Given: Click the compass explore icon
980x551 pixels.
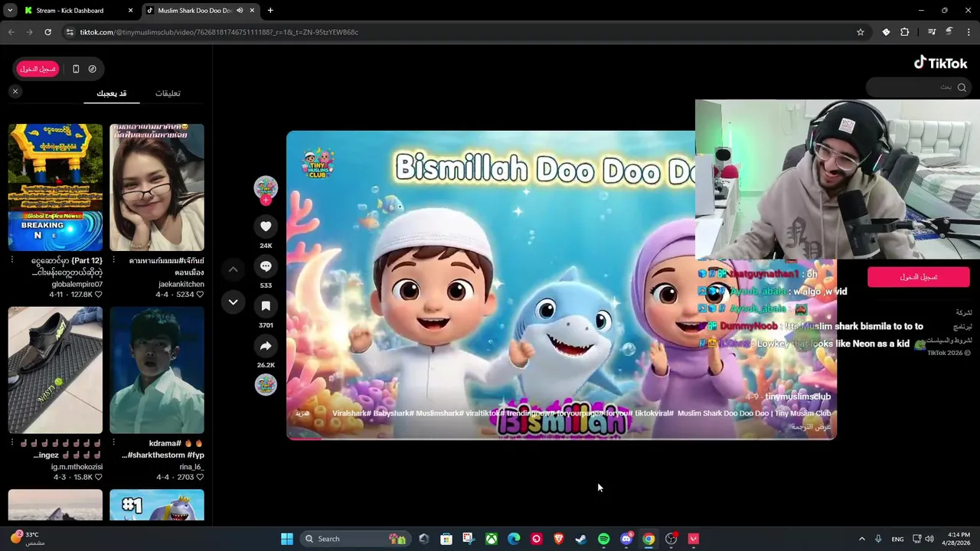Looking at the screenshot, I should (x=93, y=69).
